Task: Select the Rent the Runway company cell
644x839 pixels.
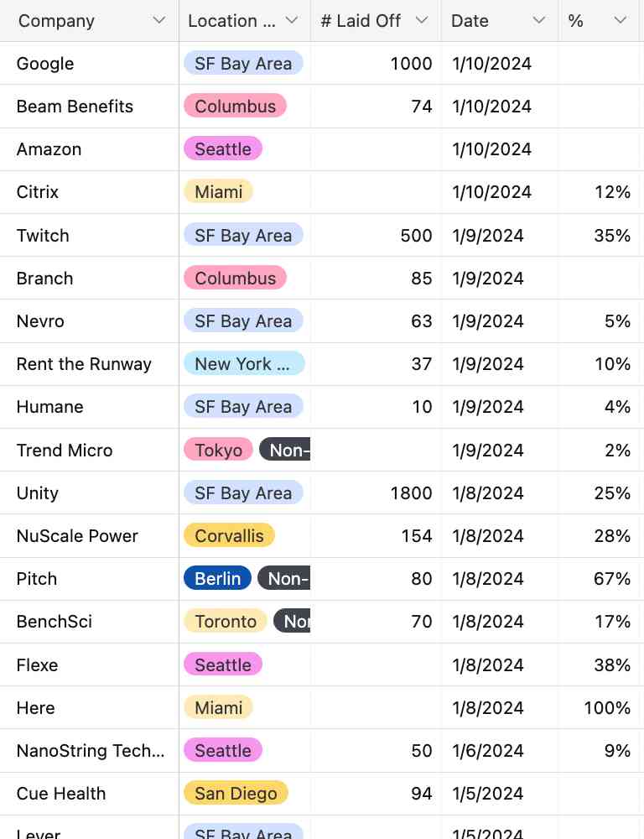Action: click(90, 364)
